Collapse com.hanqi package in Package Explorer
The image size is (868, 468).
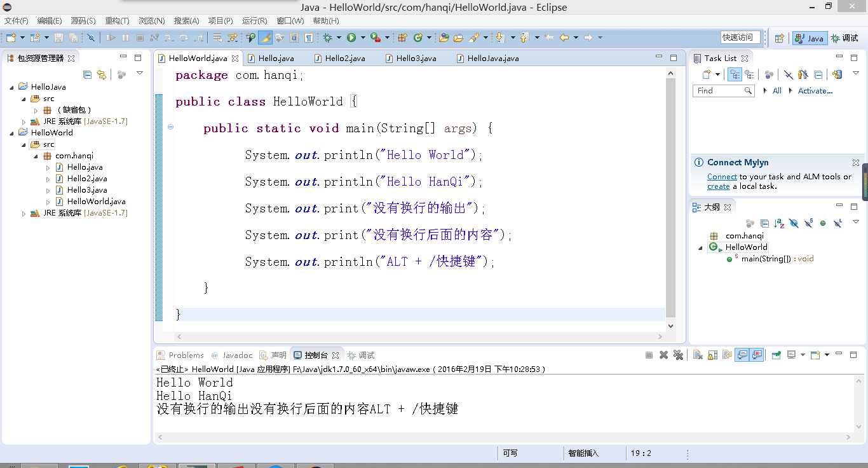tap(36, 156)
